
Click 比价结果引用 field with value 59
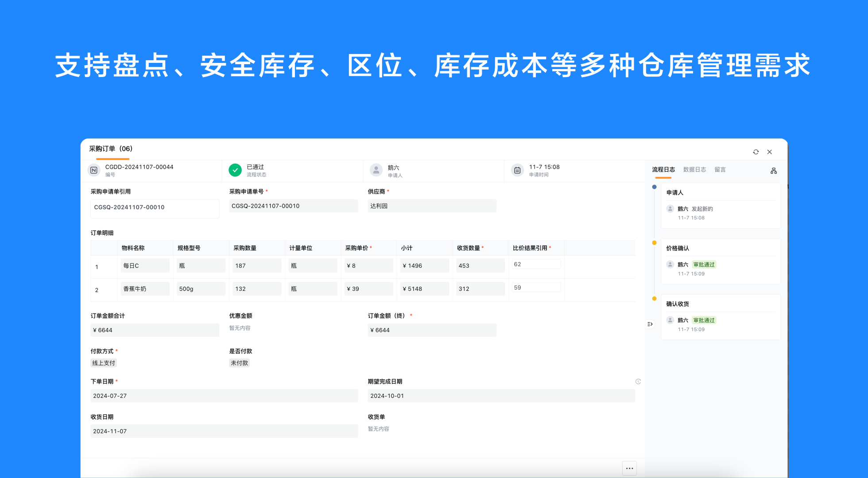tap(536, 288)
